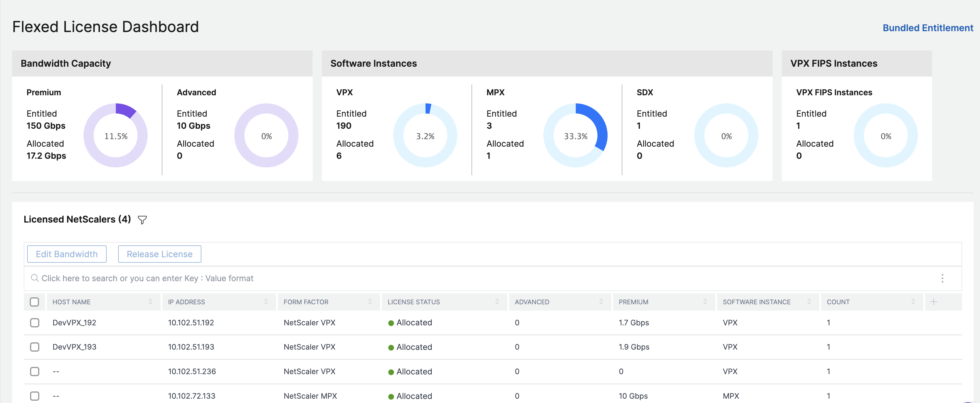
Task: Click the search magnifier icon
Action: click(35, 278)
